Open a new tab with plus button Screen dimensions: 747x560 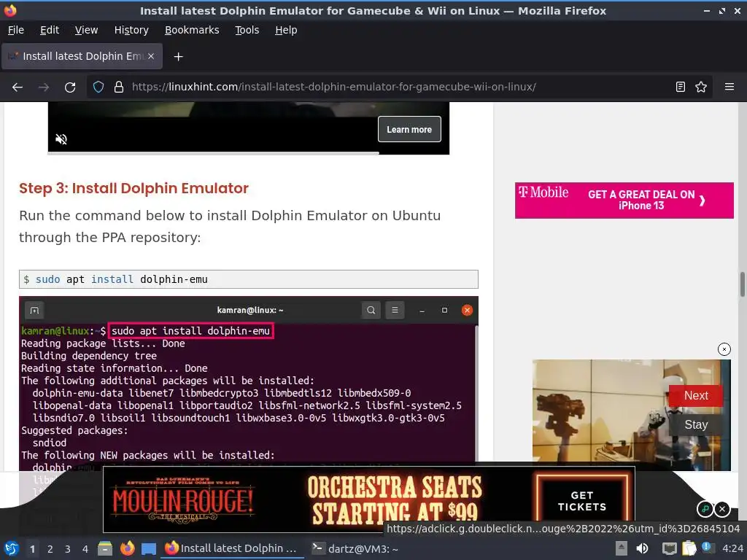coord(178,57)
